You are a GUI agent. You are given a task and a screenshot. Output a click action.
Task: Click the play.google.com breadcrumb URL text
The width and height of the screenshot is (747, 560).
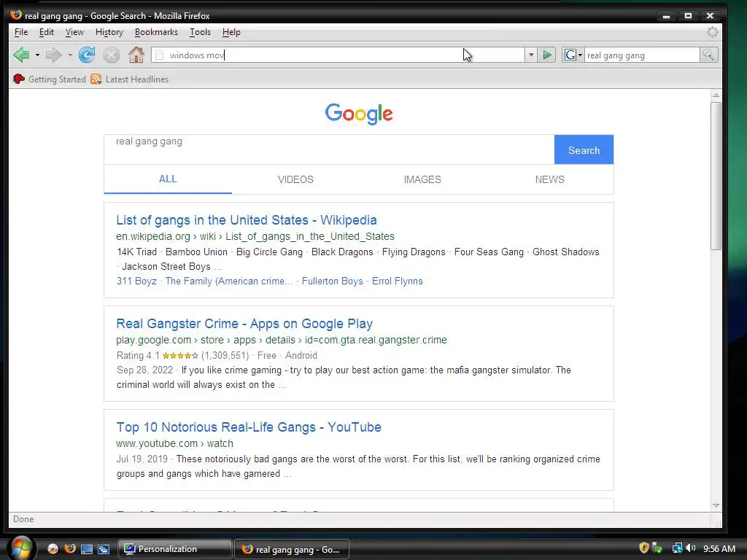282,340
